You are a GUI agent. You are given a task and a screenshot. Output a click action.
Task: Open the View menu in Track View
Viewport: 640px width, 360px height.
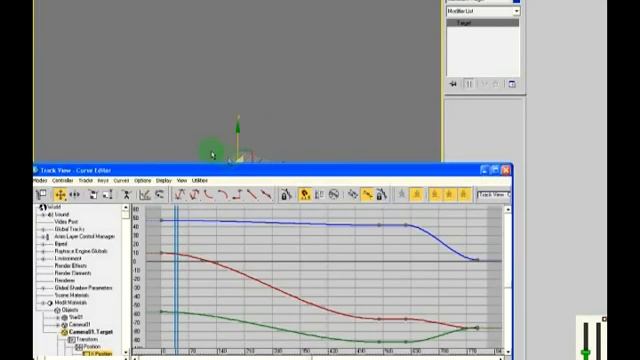(x=182, y=180)
